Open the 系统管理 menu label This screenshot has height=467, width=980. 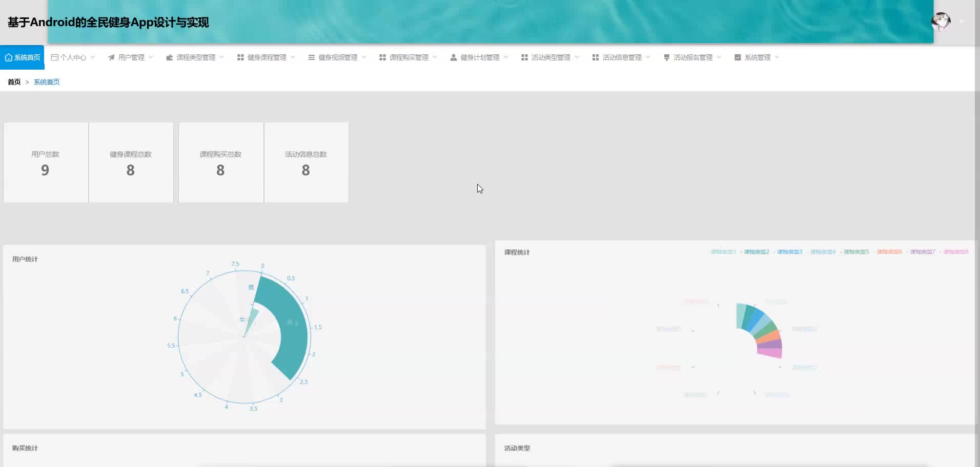(758, 57)
